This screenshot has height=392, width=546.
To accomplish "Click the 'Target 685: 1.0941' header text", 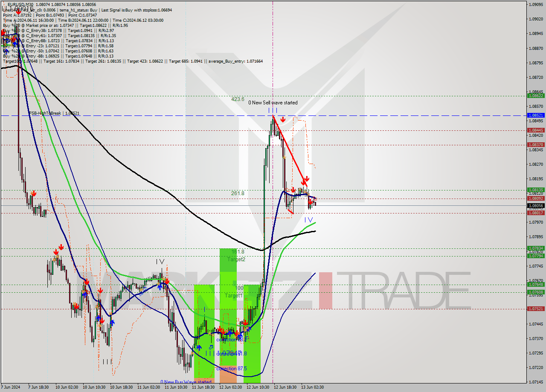I will point(187,61).
